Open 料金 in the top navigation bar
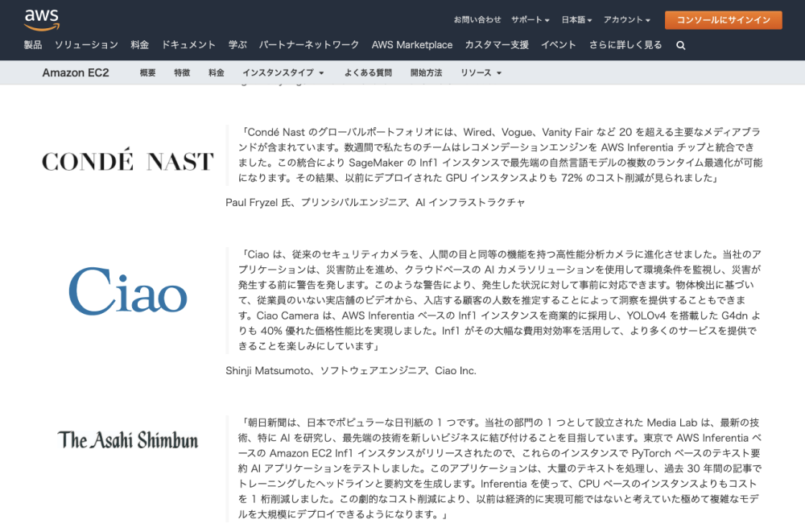This screenshot has height=532, width=805. pos(139,45)
